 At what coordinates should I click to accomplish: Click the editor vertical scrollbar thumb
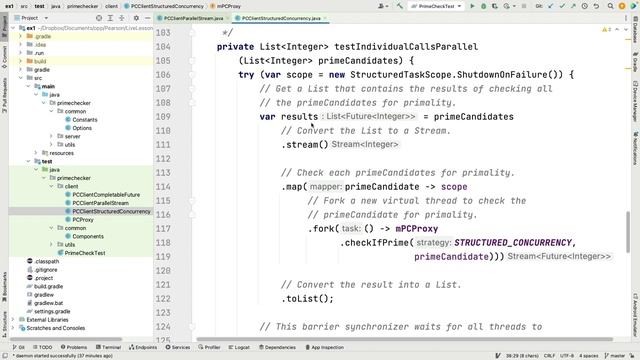coord(628,232)
